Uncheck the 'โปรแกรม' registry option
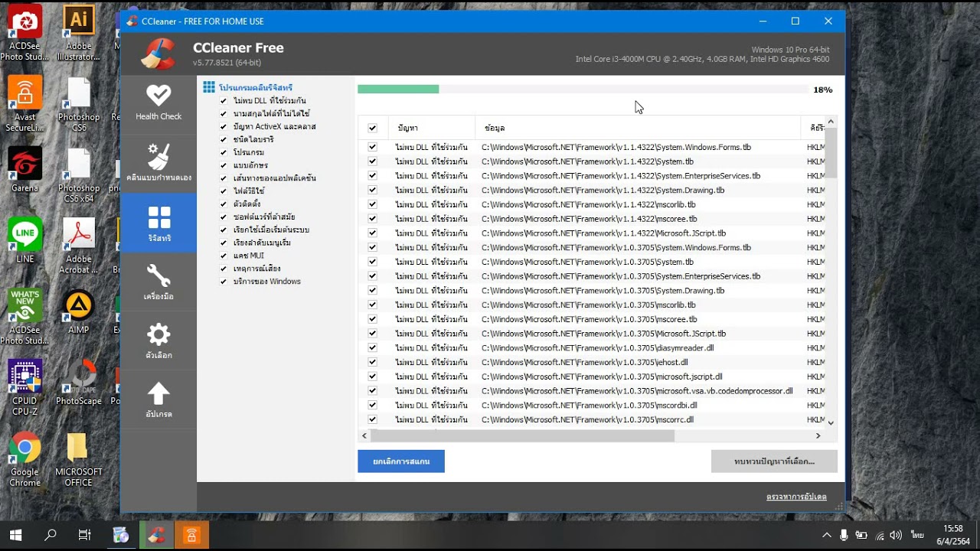The width and height of the screenshot is (980, 551). [223, 152]
